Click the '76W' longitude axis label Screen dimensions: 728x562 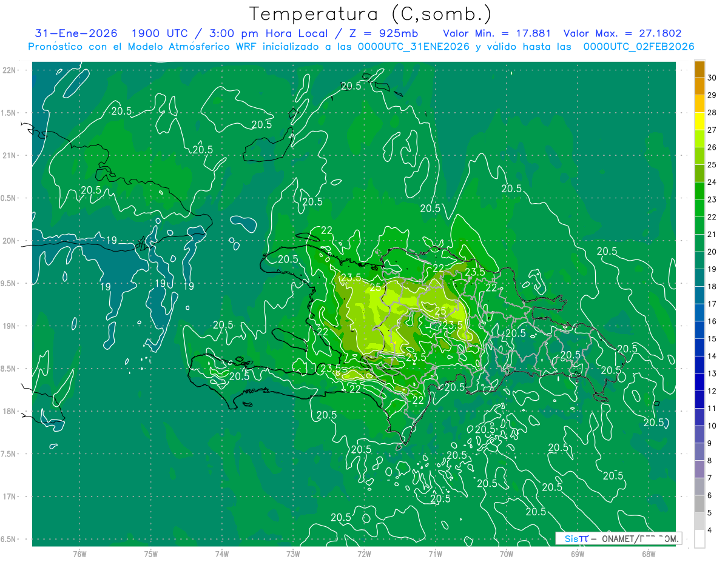[79, 555]
